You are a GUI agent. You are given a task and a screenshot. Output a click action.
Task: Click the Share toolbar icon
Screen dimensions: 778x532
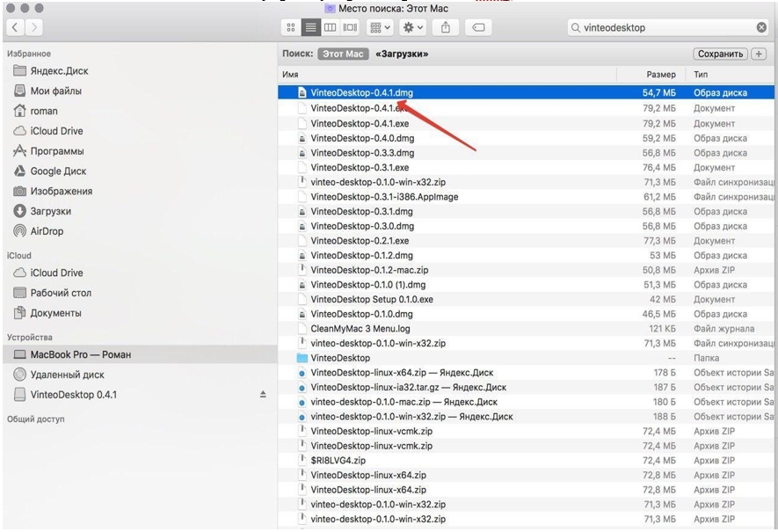point(446,27)
